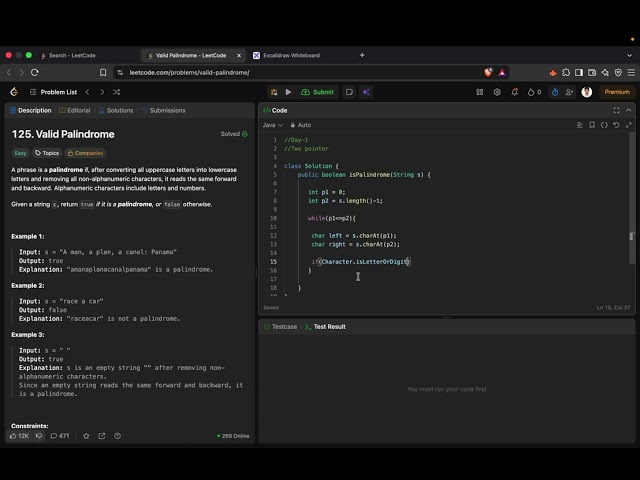Go to next problem arrow

(102, 92)
